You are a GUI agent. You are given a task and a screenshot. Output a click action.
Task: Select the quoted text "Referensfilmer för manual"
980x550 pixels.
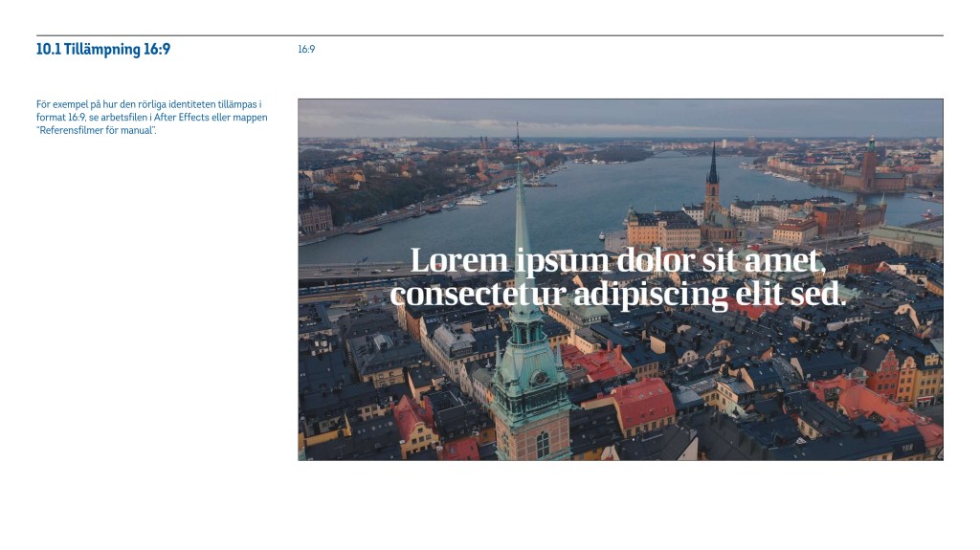(96, 130)
